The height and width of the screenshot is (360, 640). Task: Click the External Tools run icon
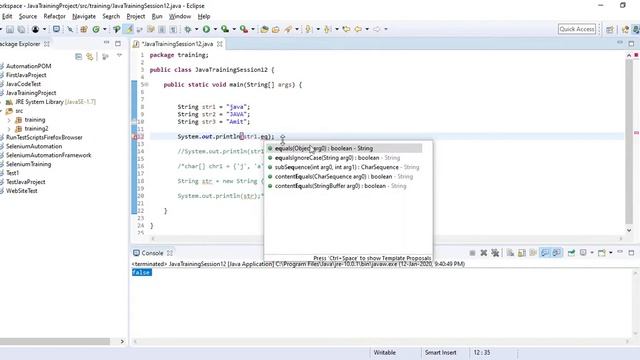point(244,29)
